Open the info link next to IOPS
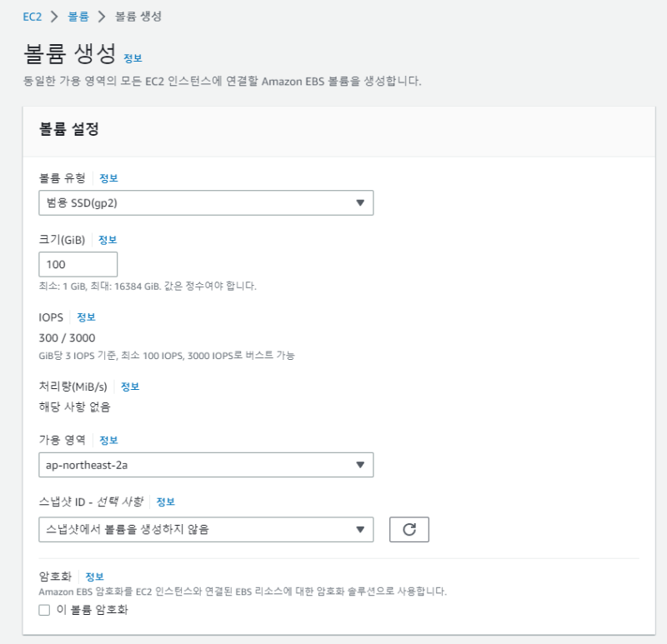The height and width of the screenshot is (644, 667). 87,317
